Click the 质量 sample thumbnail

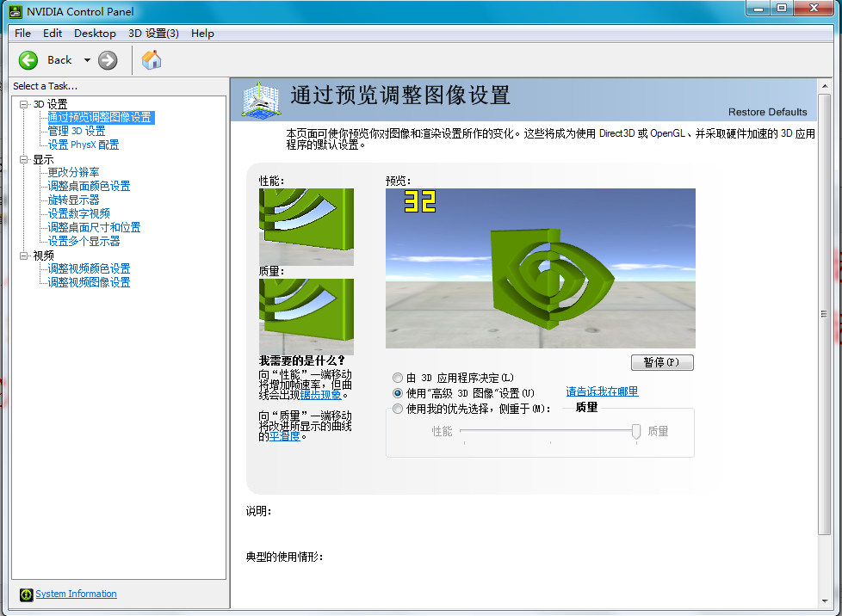click(x=306, y=317)
